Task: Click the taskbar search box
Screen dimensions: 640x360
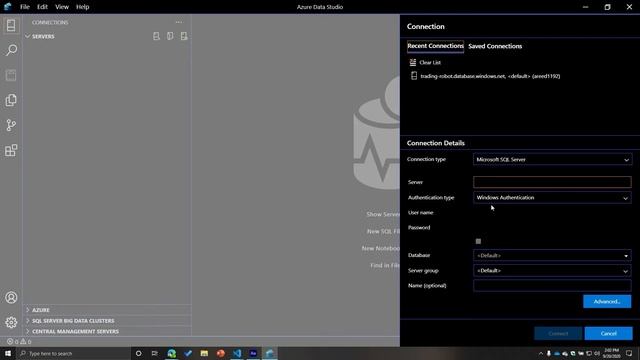Action: click(x=73, y=353)
